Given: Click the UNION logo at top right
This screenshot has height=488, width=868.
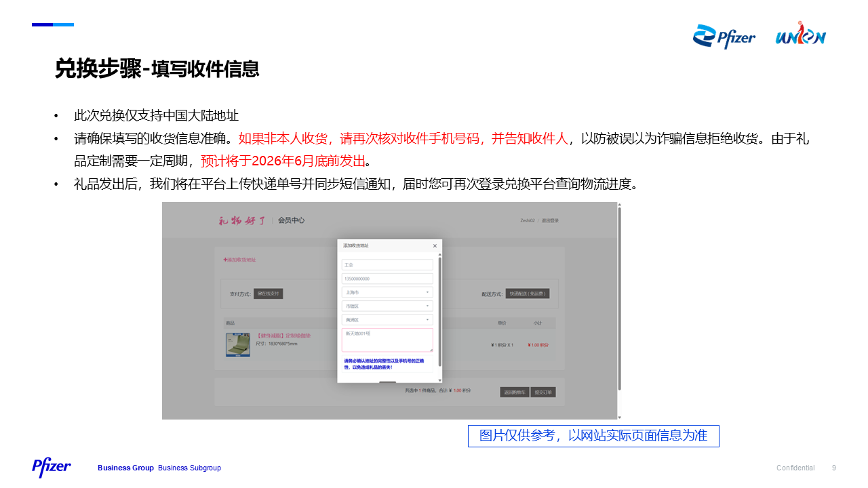Looking at the screenshot, I should pyautogui.click(x=801, y=35).
